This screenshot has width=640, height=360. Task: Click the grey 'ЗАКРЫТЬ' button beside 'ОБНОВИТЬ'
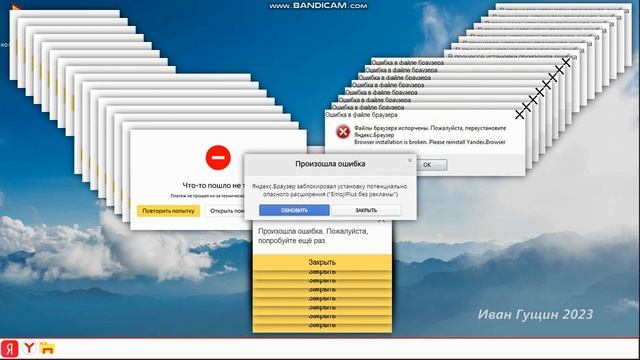pos(366,210)
